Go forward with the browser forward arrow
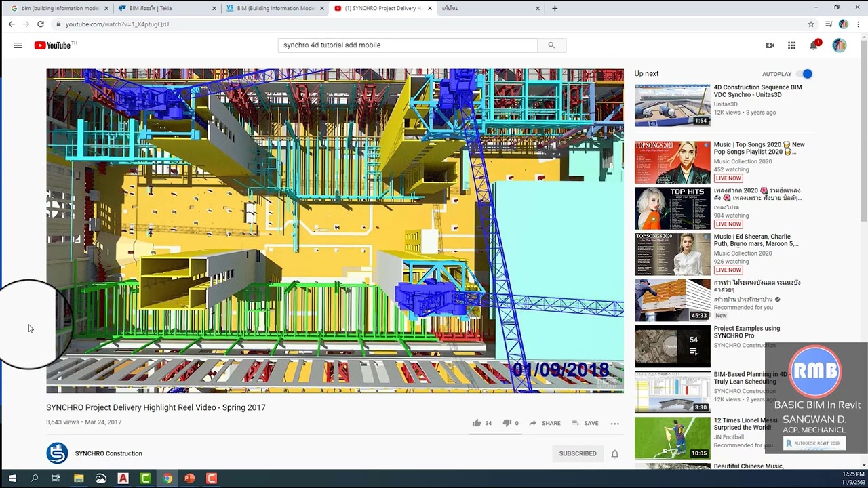 (x=26, y=24)
